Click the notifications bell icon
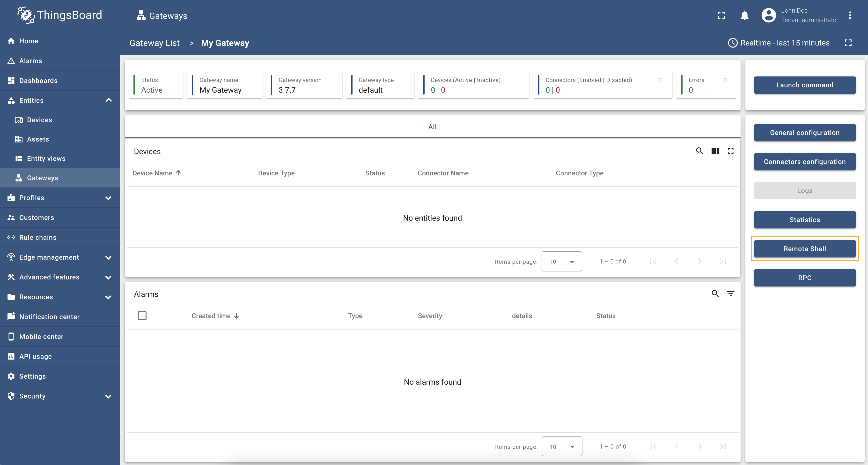 click(744, 15)
